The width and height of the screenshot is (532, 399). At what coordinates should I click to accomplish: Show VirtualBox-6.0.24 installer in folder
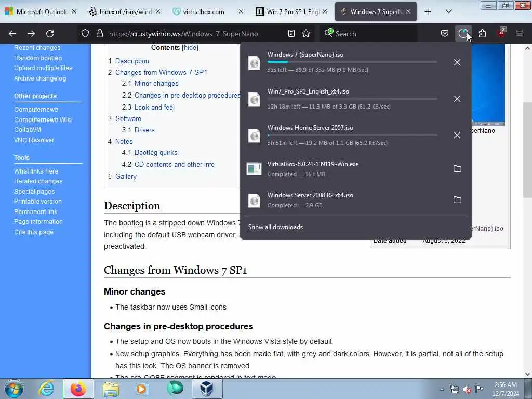click(457, 169)
